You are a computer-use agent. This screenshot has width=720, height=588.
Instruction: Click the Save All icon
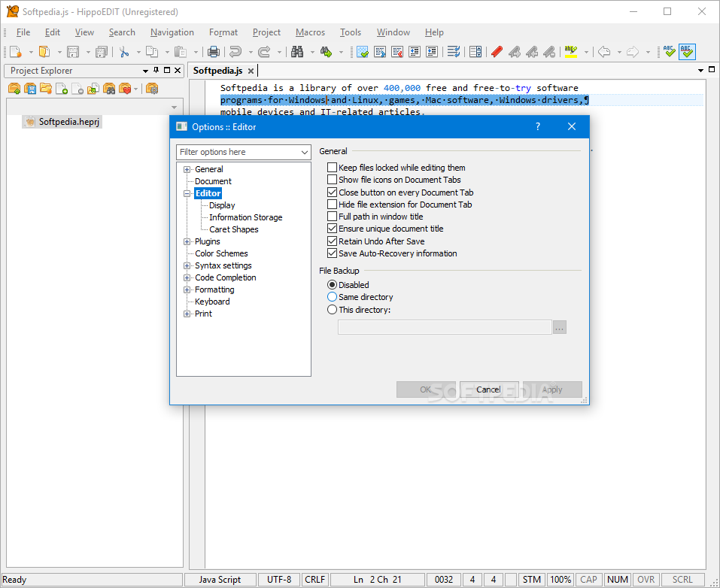pyautogui.click(x=101, y=51)
